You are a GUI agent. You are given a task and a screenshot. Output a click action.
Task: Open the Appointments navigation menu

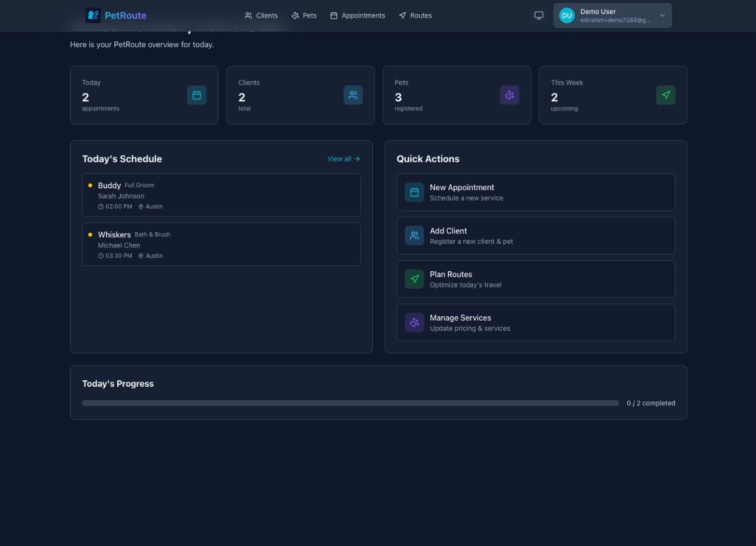point(357,15)
